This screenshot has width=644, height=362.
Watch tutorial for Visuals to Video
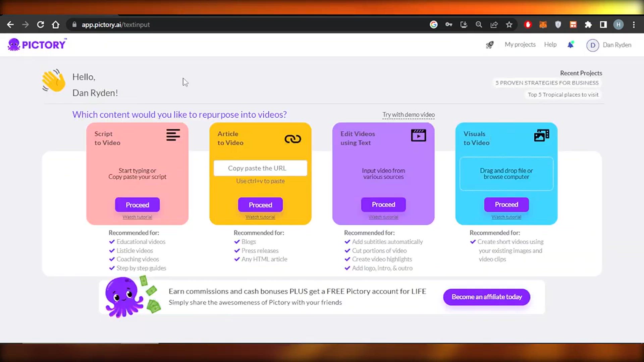(506, 217)
